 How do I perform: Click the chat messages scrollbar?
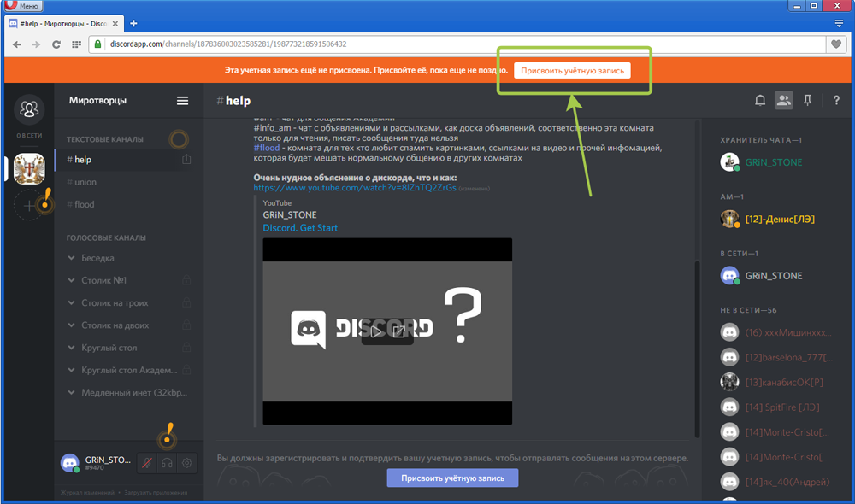697,349
